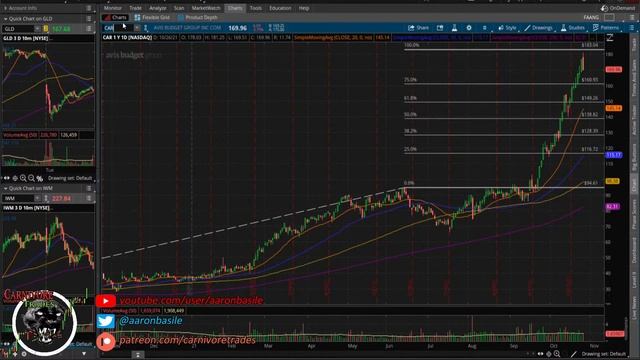The image size is (640, 360).
Task: Open the grid layout selector next to FAANG
Action: pos(609,18)
